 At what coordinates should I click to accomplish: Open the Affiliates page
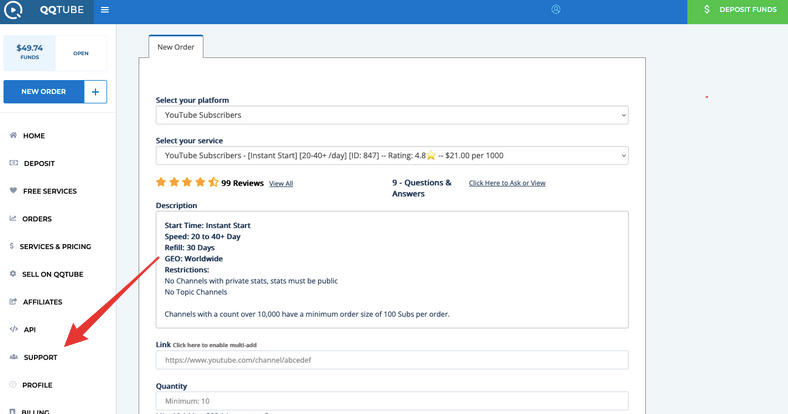[43, 302]
